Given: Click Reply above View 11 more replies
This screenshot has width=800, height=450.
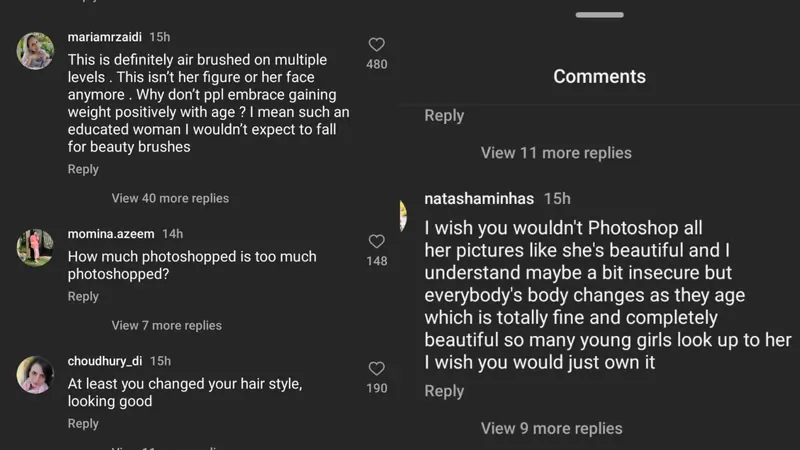Looking at the screenshot, I should 444,115.
